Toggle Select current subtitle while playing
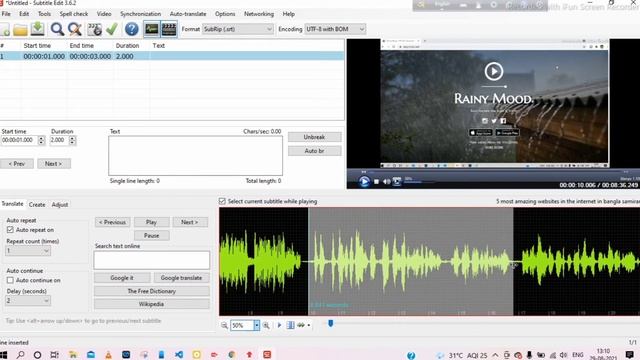The image size is (640, 360). pos(222,201)
